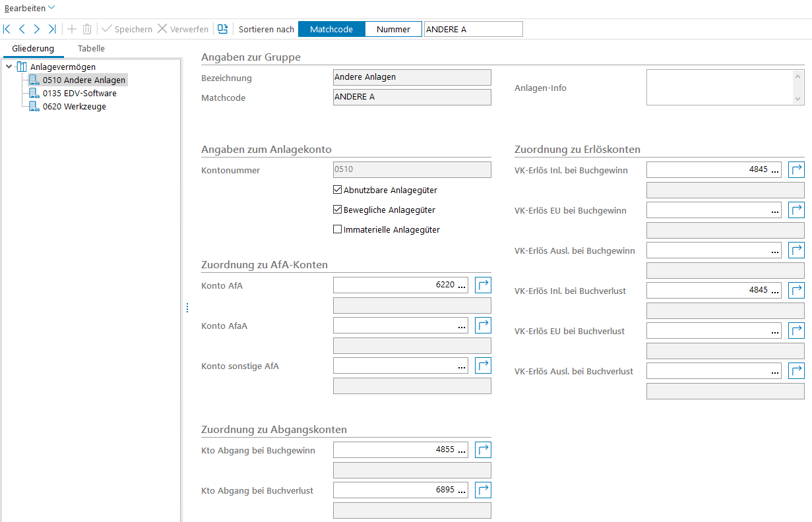The width and height of the screenshot is (812, 522).
Task: Sort by Nummer
Action: (x=393, y=29)
